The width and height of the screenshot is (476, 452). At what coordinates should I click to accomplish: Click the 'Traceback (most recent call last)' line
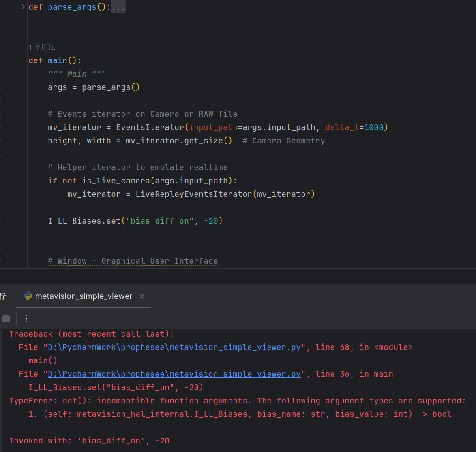pos(91,334)
